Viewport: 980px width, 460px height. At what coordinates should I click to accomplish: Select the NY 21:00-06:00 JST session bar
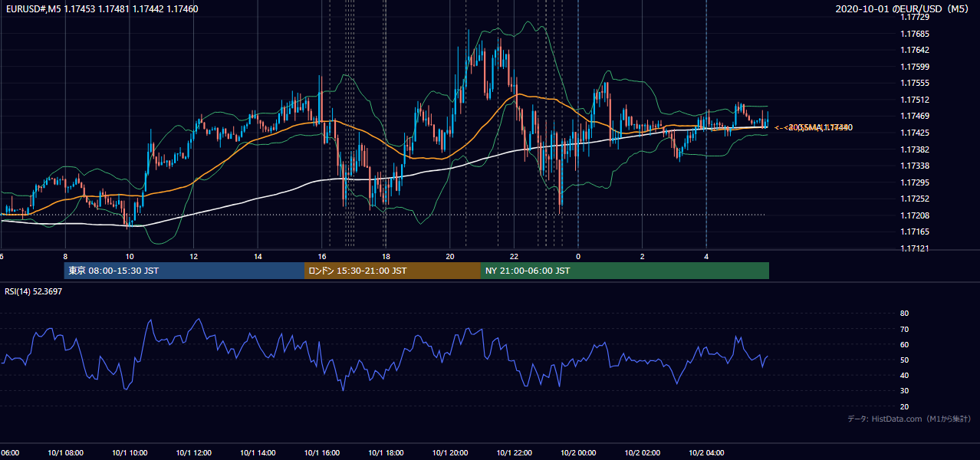[625, 271]
